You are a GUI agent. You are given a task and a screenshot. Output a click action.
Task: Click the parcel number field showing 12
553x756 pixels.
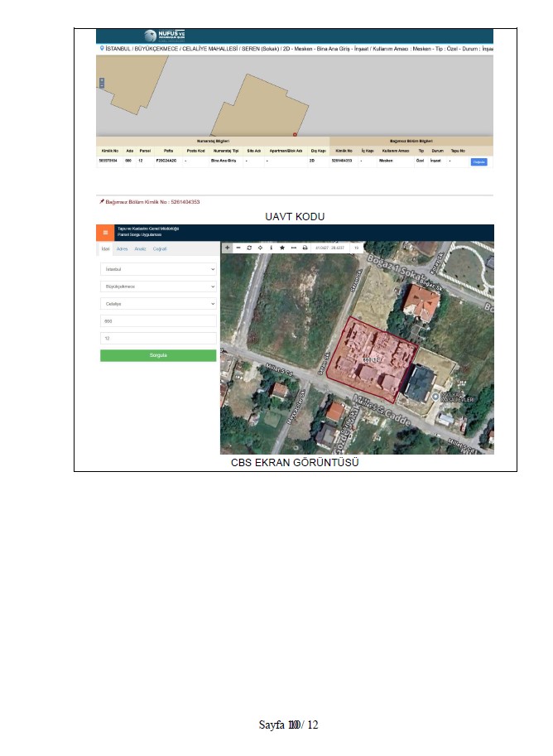point(157,338)
